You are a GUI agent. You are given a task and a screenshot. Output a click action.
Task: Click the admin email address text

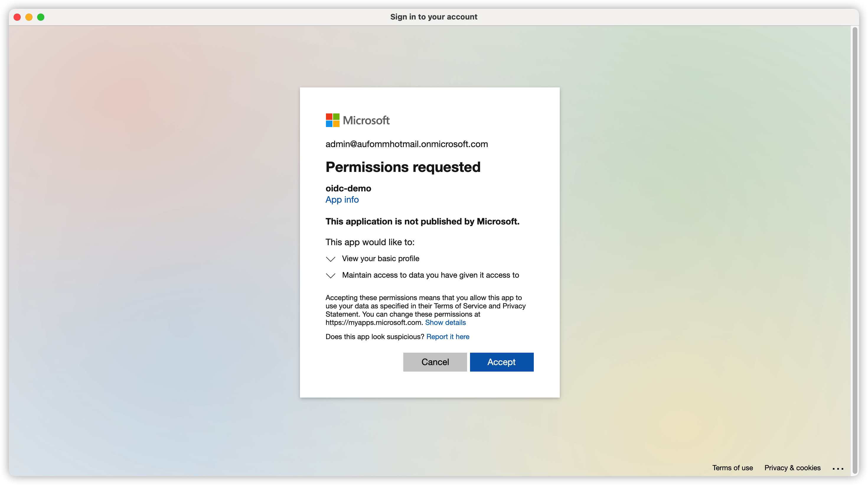pos(406,144)
